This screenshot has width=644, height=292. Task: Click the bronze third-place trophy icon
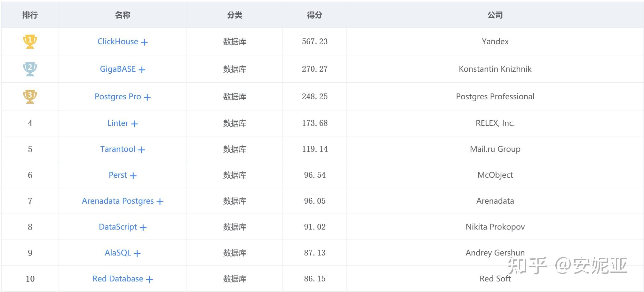(30, 96)
